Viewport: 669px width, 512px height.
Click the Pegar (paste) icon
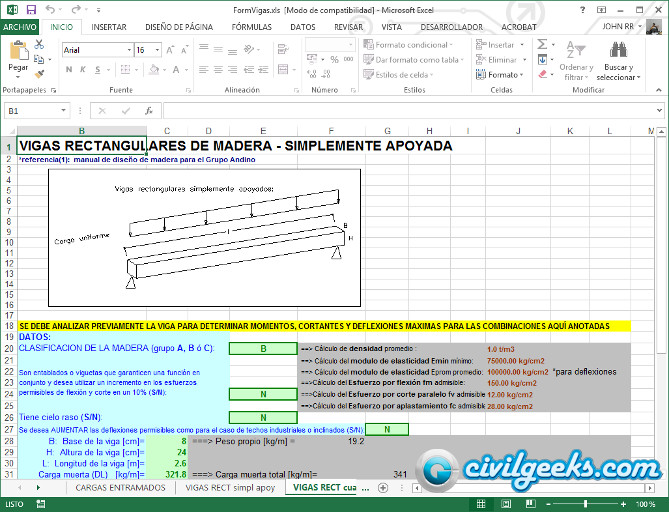17,54
